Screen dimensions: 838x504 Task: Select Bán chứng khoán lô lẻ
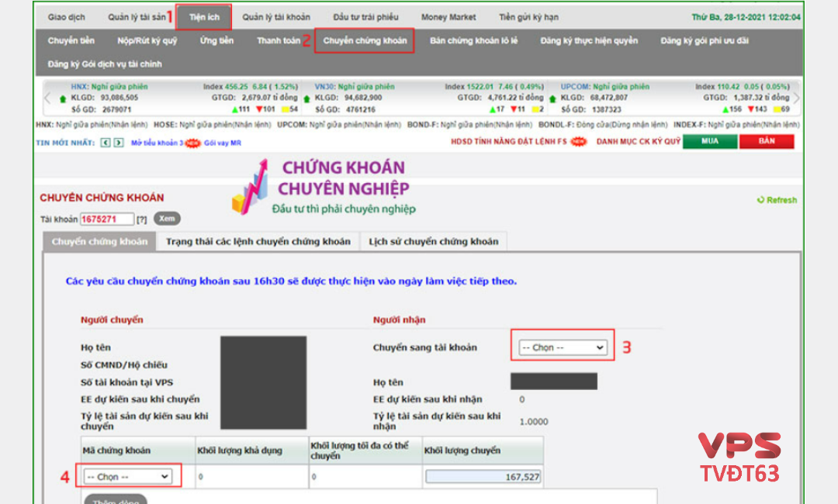pyautogui.click(x=474, y=40)
